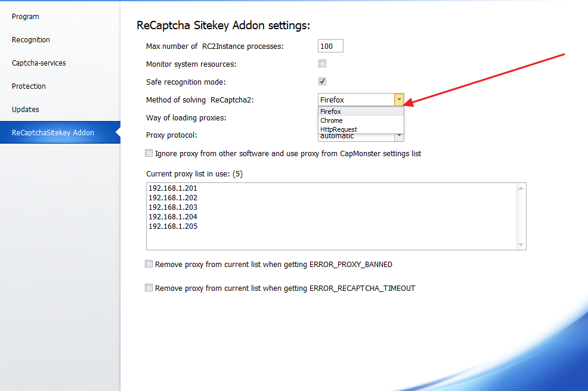Choose Firefox from the dropdown list
This screenshot has height=391, width=588.
tap(331, 111)
